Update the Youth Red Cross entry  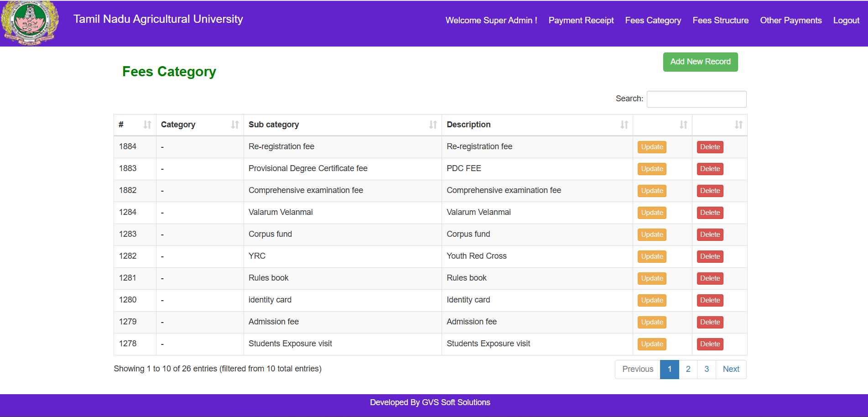click(652, 256)
